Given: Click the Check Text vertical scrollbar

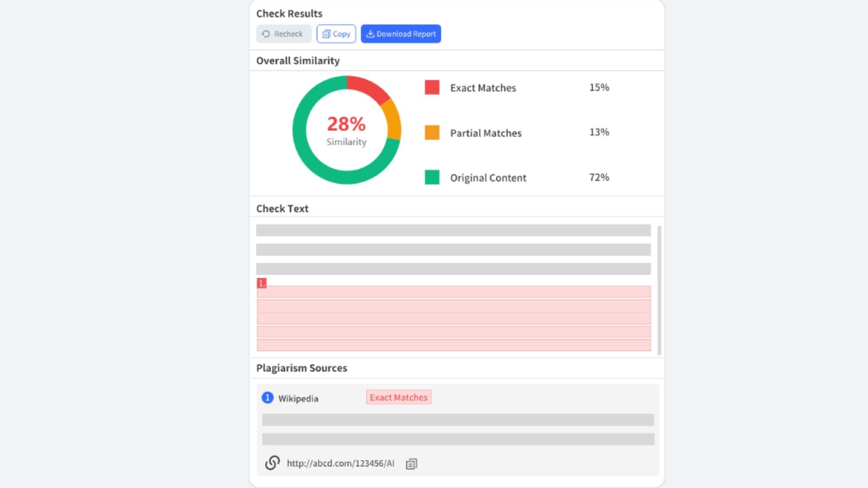Looking at the screenshot, I should pos(659,289).
